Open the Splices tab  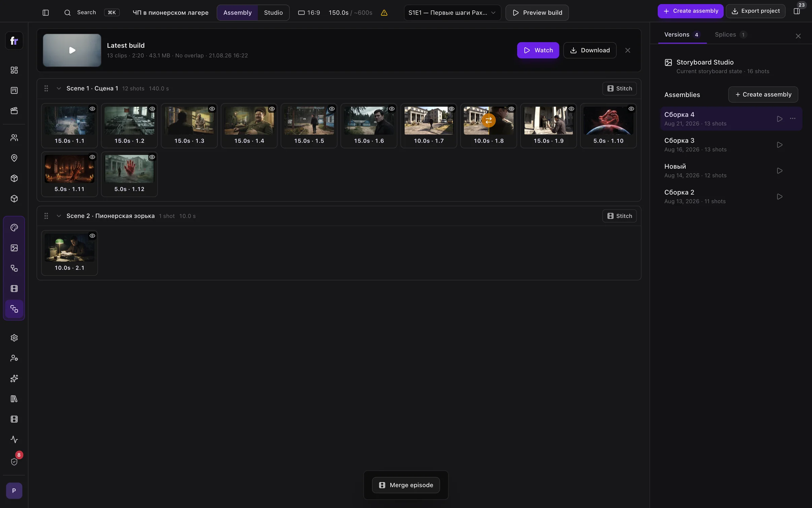(x=730, y=35)
